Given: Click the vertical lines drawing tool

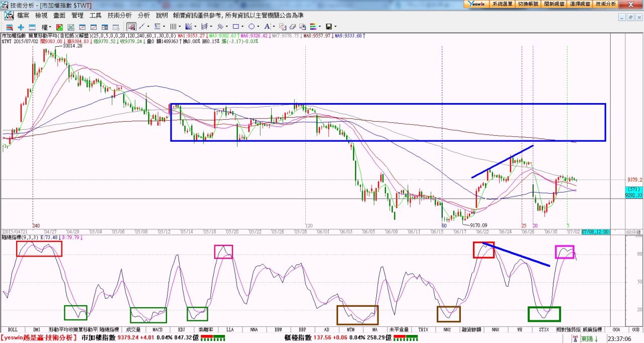Looking at the screenshot, I should point(173,26).
